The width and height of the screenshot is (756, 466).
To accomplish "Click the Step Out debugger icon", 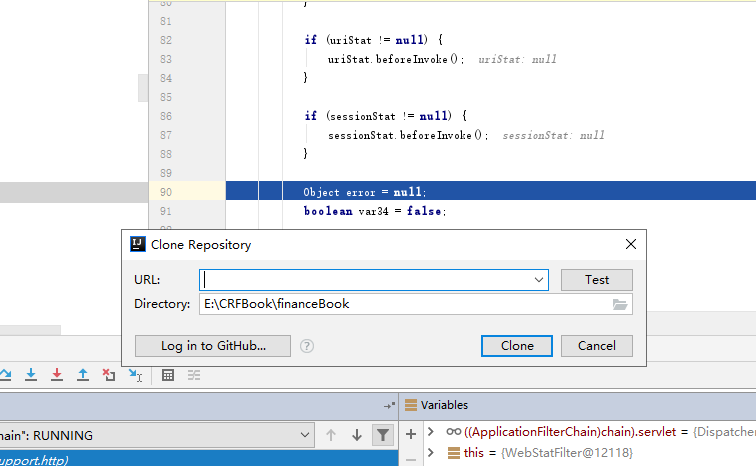I will [83, 375].
